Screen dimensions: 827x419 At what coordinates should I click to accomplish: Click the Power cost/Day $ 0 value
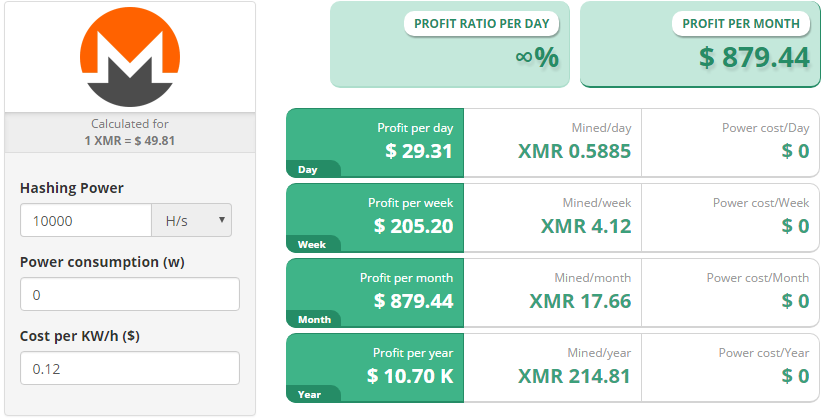click(x=795, y=152)
